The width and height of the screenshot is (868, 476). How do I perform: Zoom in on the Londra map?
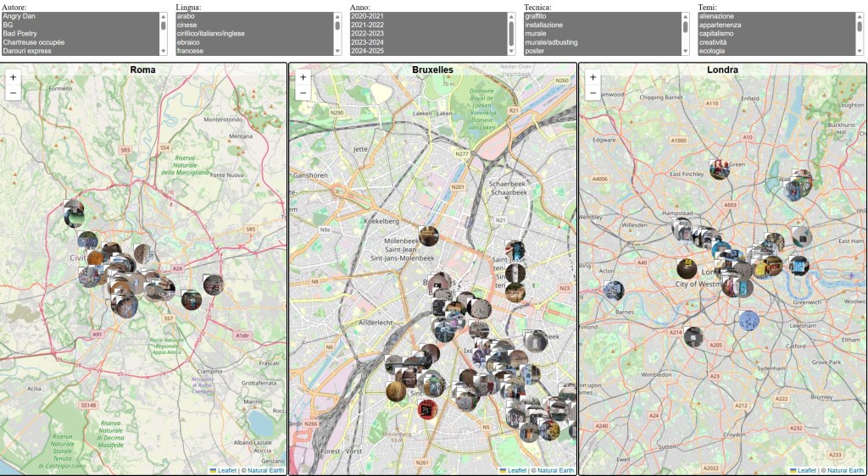coord(593,77)
